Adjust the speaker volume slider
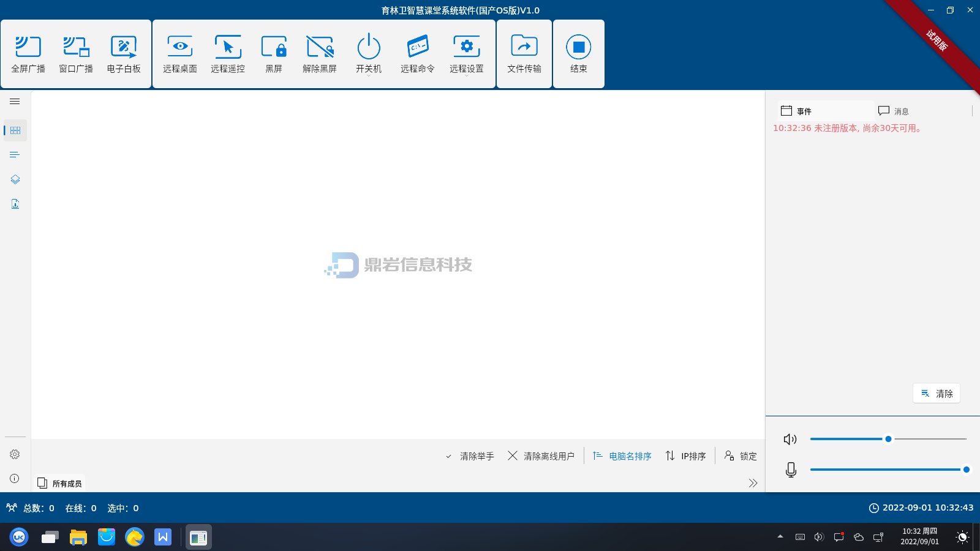The image size is (980, 551). click(x=888, y=439)
